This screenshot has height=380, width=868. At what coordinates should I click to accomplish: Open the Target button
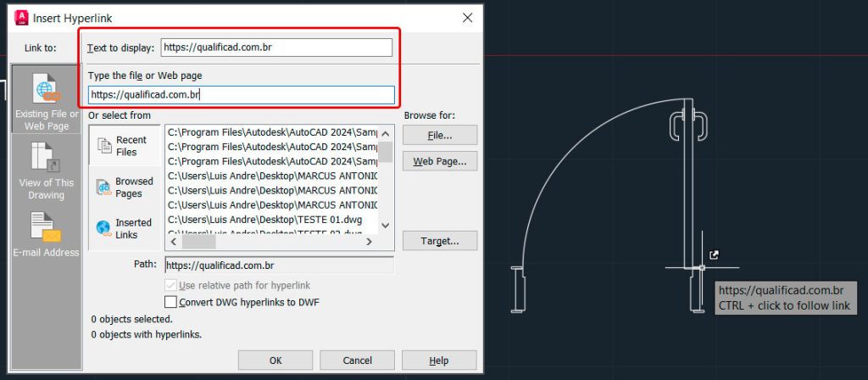[440, 241]
